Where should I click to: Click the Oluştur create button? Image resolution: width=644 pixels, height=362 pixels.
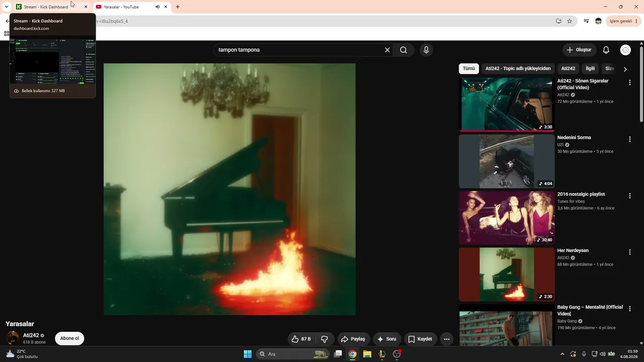tap(579, 50)
